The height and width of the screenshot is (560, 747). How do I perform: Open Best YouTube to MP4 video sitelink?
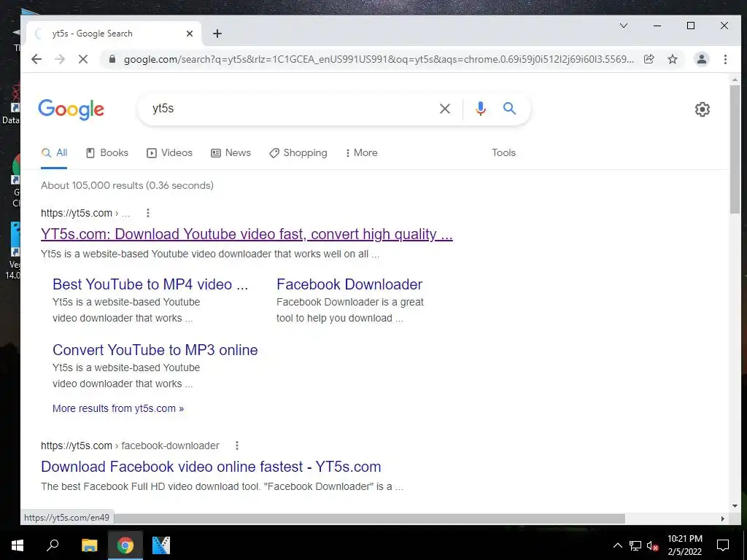150,284
